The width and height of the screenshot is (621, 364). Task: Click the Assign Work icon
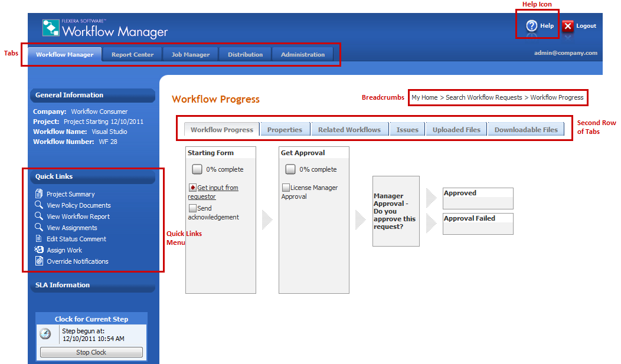39,250
